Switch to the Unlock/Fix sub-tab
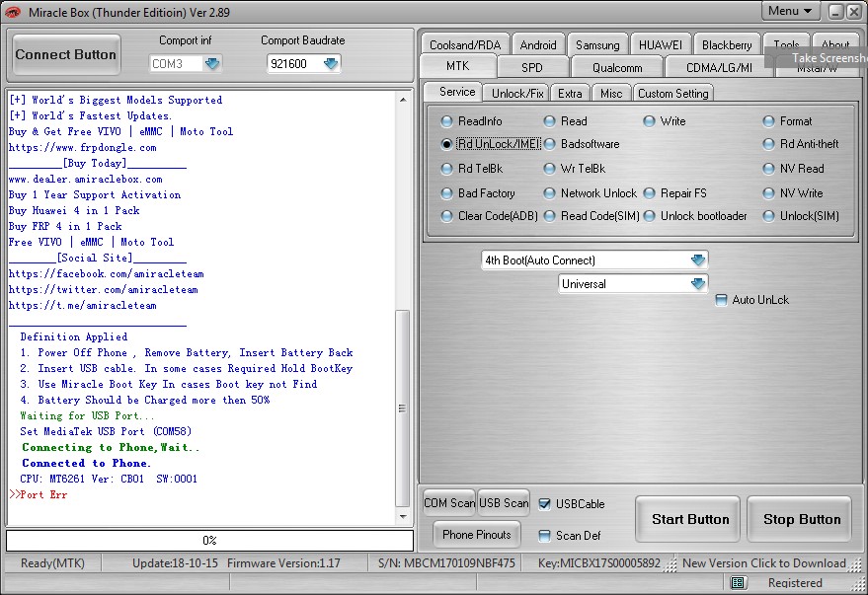 pos(517,94)
